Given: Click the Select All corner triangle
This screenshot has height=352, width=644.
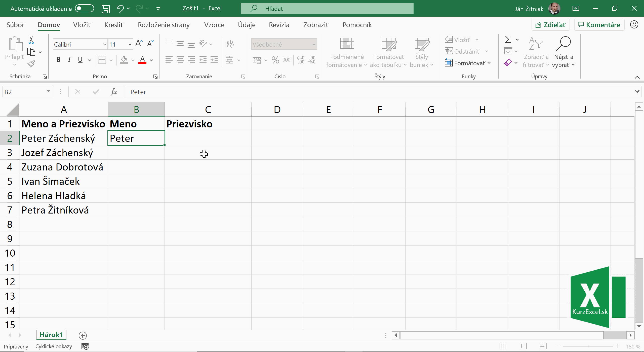Looking at the screenshot, I should [13, 109].
